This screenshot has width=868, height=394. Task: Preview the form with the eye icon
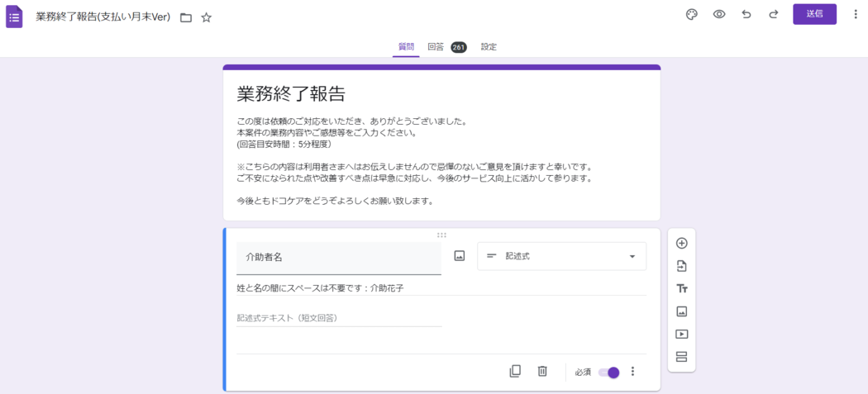(719, 14)
